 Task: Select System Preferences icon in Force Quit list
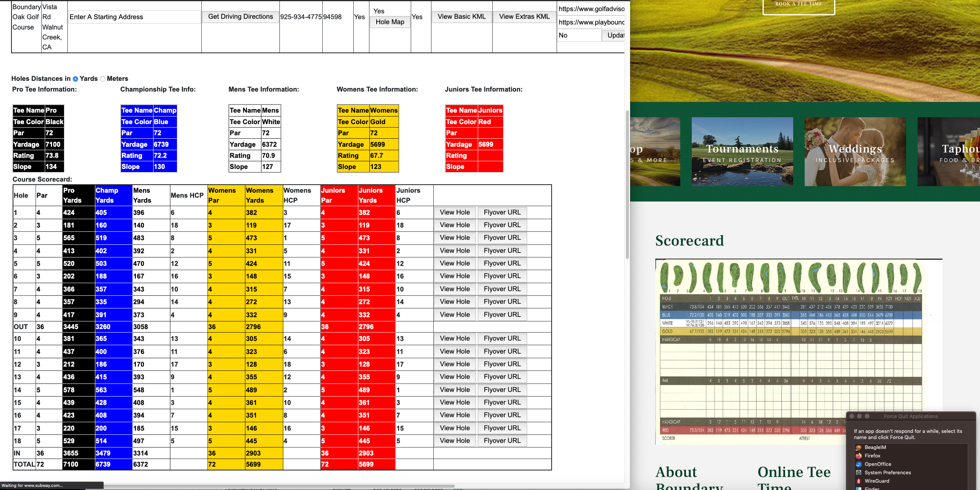coord(859,473)
